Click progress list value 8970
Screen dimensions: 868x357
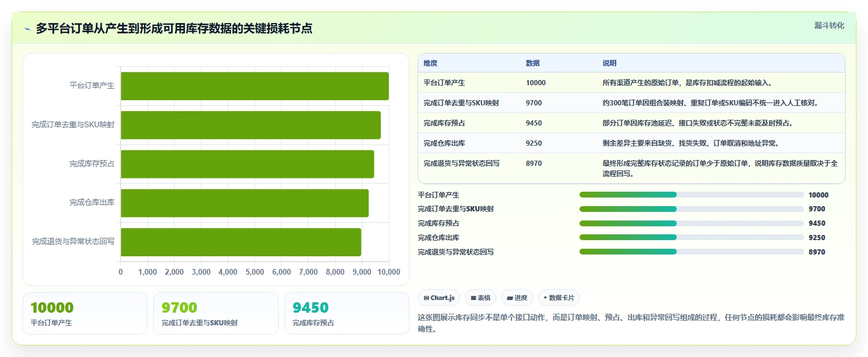[x=817, y=252]
